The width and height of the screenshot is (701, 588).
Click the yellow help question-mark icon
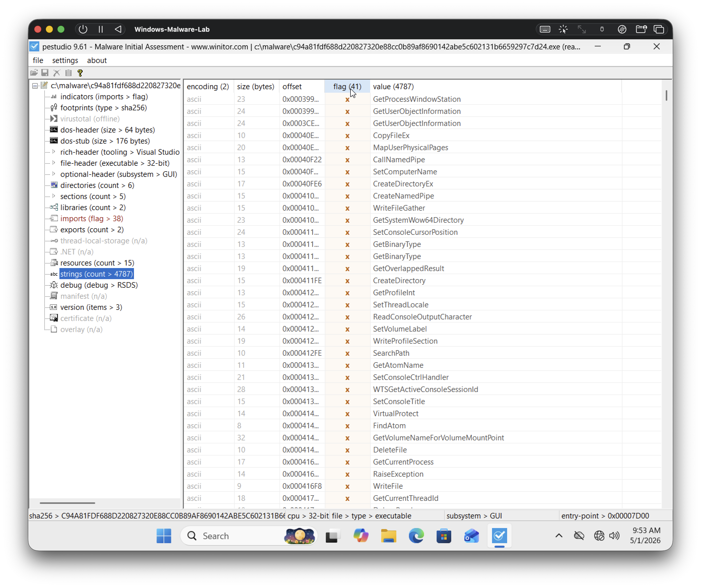click(x=80, y=73)
